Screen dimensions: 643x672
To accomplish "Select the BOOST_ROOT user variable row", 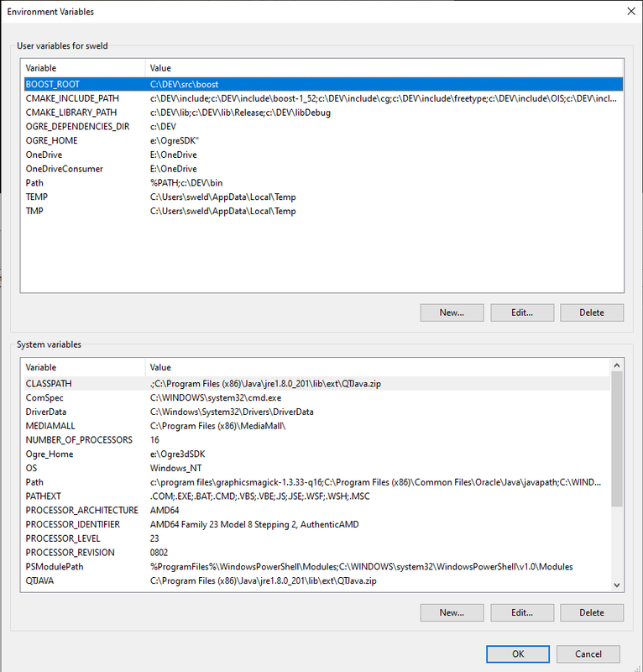I will pyautogui.click(x=323, y=84).
